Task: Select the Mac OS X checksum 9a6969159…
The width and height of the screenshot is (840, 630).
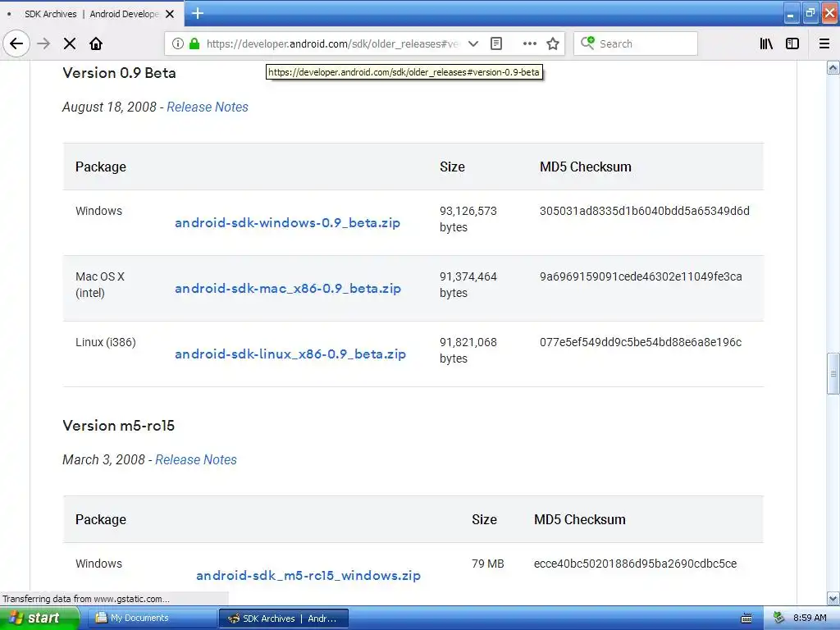Action: [x=641, y=276]
